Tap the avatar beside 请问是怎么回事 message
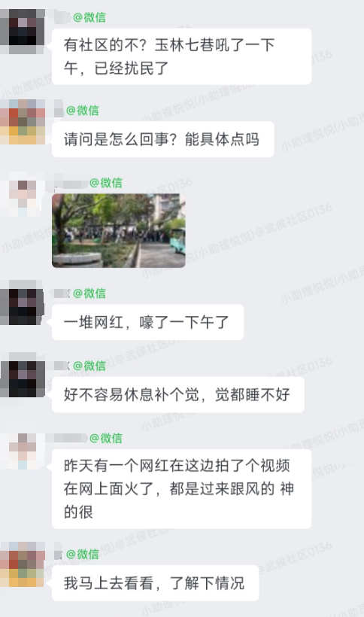 pos(23,122)
